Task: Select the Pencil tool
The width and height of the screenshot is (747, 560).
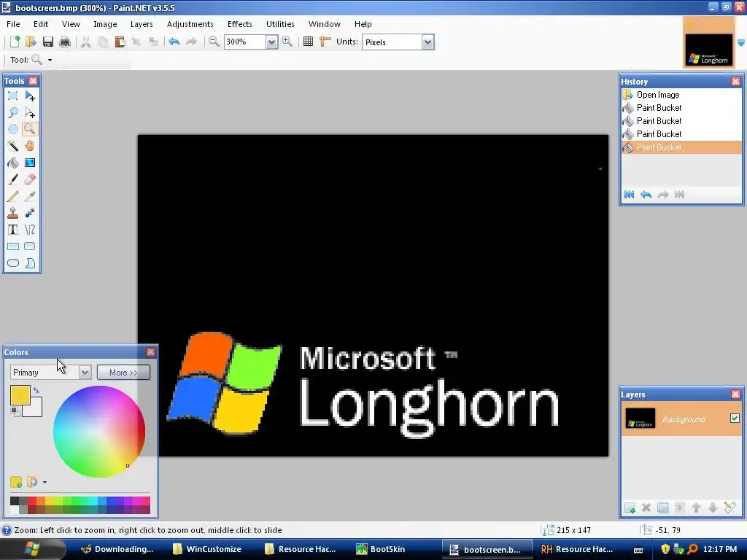Action: click(13, 196)
